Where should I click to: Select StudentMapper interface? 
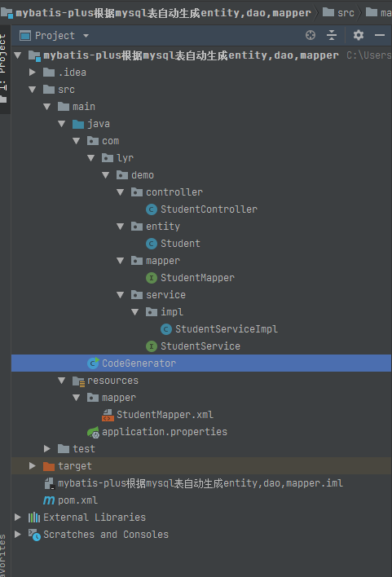pos(197,278)
